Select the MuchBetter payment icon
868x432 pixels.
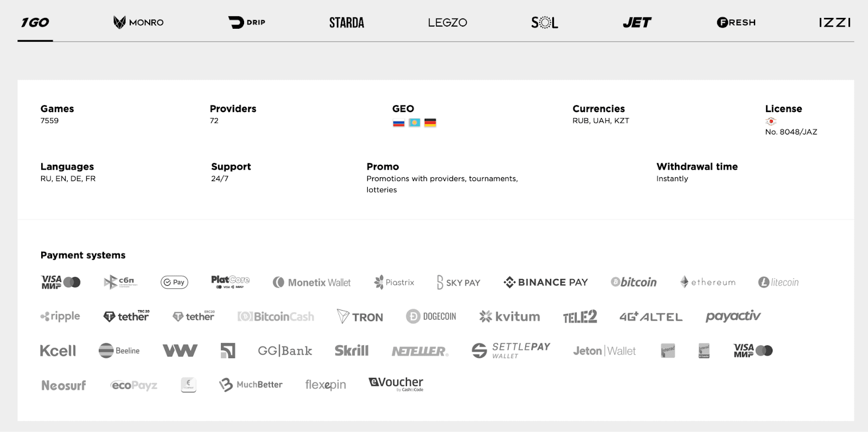(251, 385)
